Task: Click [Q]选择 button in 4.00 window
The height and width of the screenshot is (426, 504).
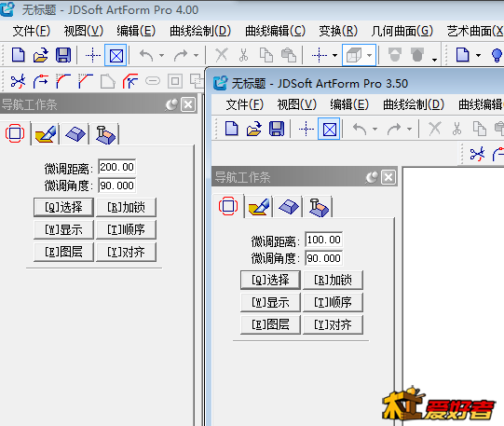Action: click(x=63, y=207)
